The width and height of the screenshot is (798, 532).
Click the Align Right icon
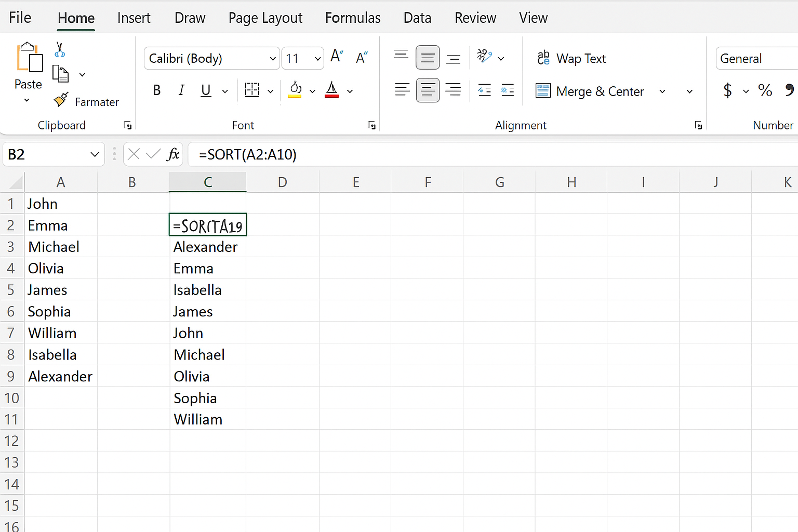[x=453, y=90]
